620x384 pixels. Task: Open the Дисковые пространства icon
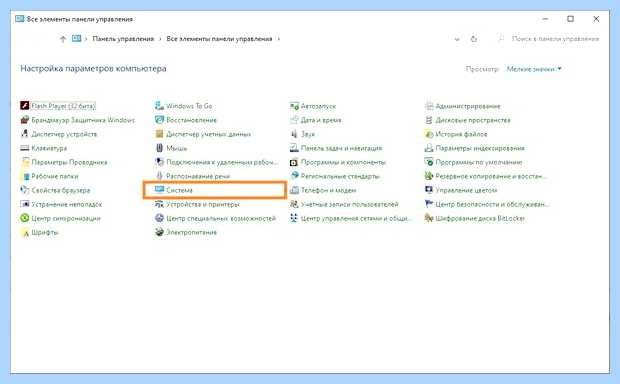(429, 120)
